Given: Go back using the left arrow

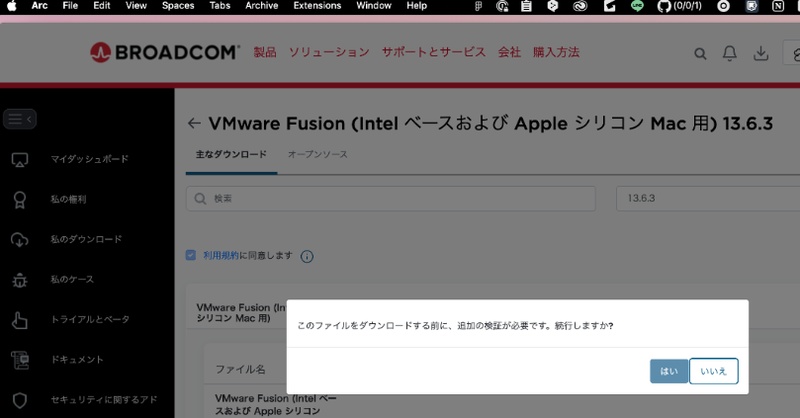Looking at the screenshot, I should click(x=194, y=124).
